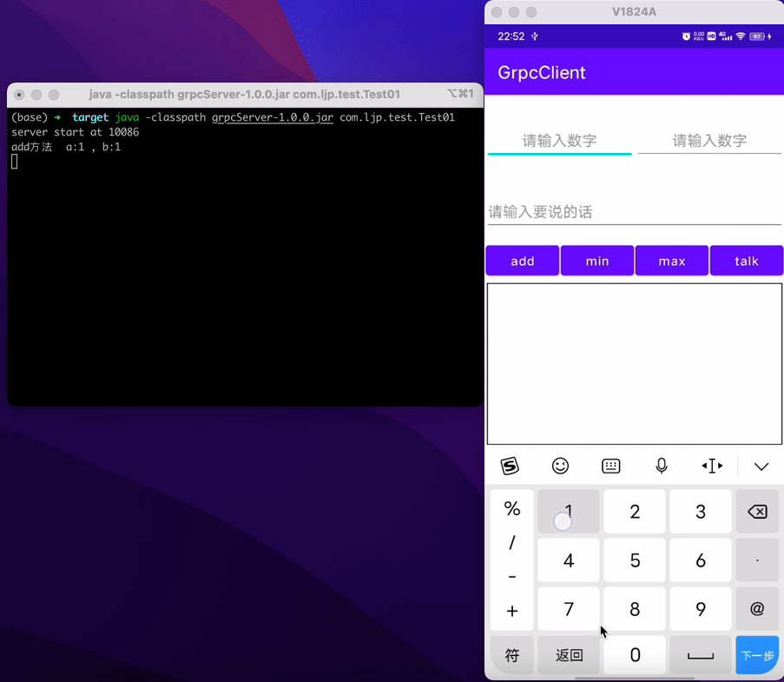Click the add button
Image resolution: width=784 pixels, height=682 pixels.
coord(523,261)
